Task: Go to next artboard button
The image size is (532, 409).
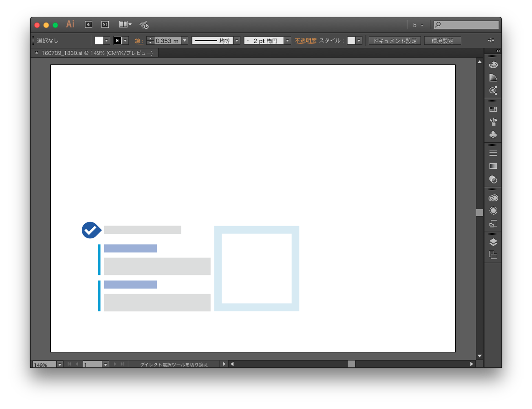Action: tap(115, 364)
